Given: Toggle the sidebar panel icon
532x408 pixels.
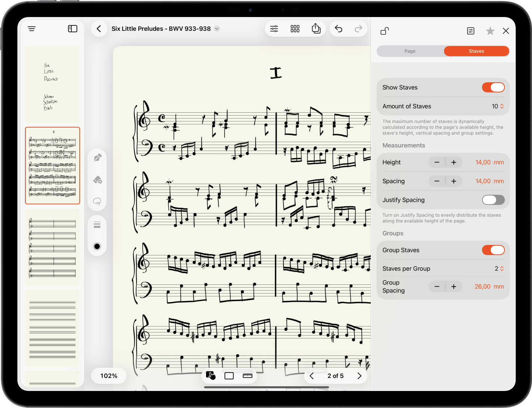Looking at the screenshot, I should pos(73,29).
